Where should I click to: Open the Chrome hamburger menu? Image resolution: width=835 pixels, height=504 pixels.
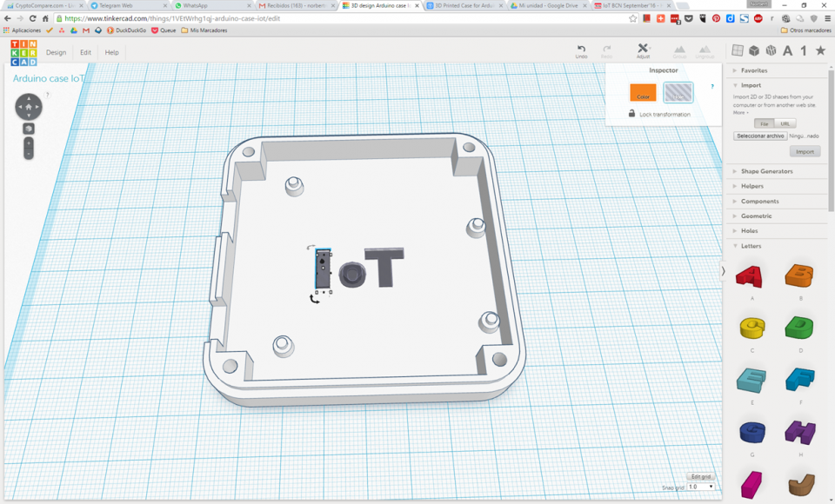[827, 18]
